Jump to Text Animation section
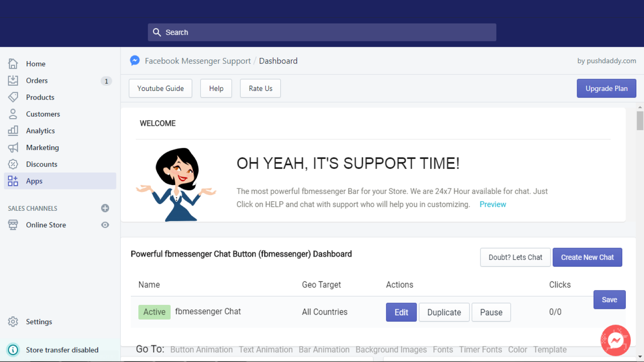 pos(266,349)
